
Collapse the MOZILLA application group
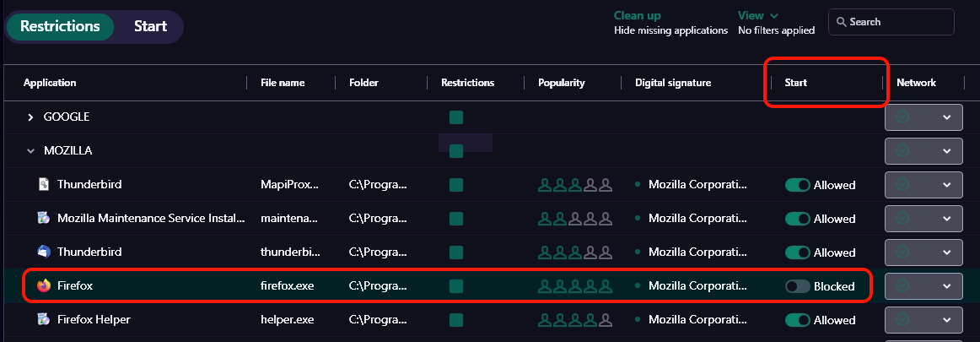31,151
